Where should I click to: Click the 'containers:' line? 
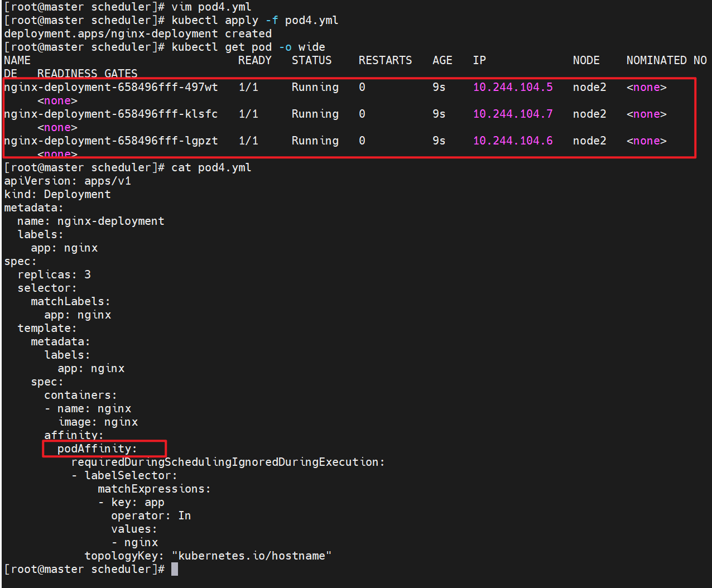(x=81, y=395)
